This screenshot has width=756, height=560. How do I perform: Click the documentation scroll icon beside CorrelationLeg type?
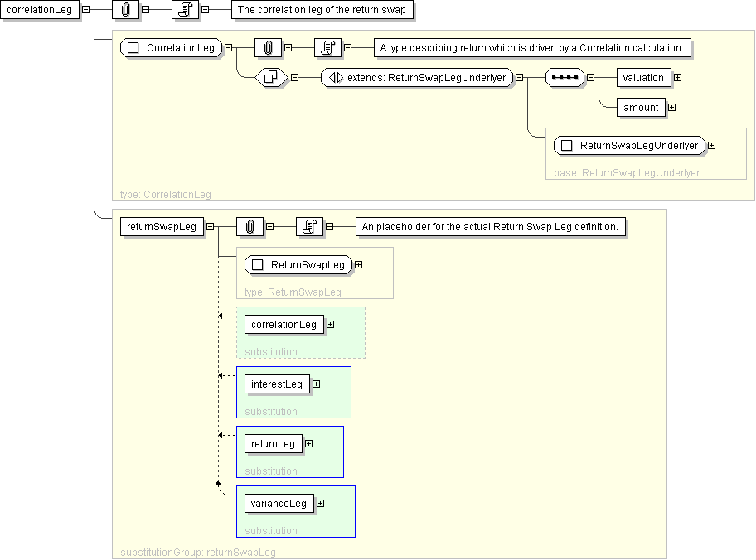[327, 48]
